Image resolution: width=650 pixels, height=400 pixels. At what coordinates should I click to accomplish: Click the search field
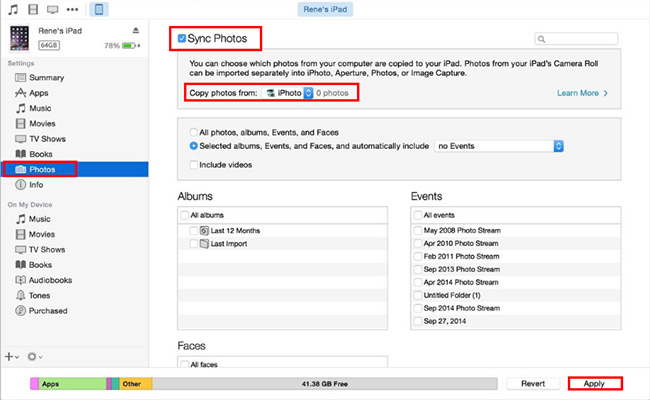(576, 39)
